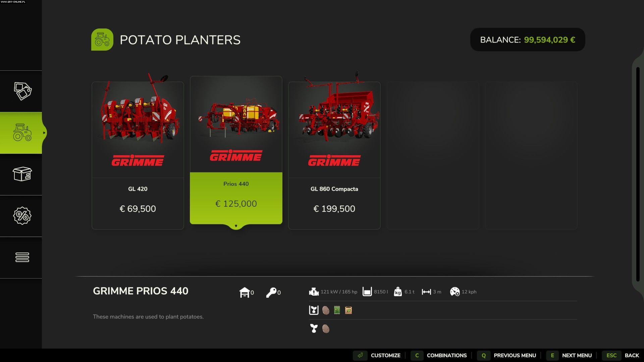Click the leased key count icon
The image size is (644, 362).
click(271, 292)
